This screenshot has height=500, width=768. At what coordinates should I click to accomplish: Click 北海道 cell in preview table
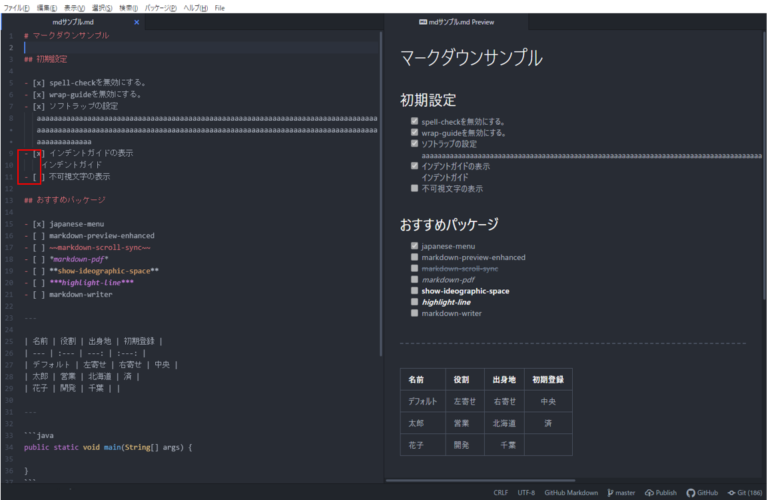pyautogui.click(x=504, y=423)
